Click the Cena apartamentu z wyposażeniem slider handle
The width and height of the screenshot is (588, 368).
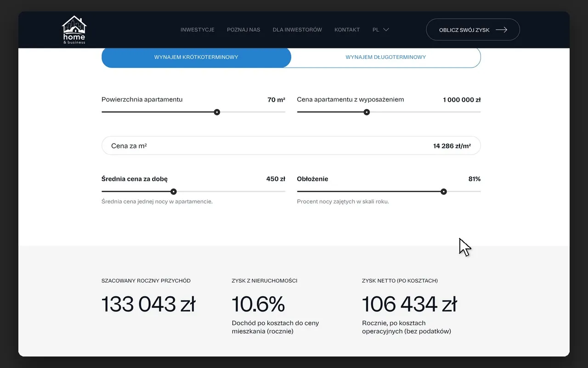coord(367,112)
